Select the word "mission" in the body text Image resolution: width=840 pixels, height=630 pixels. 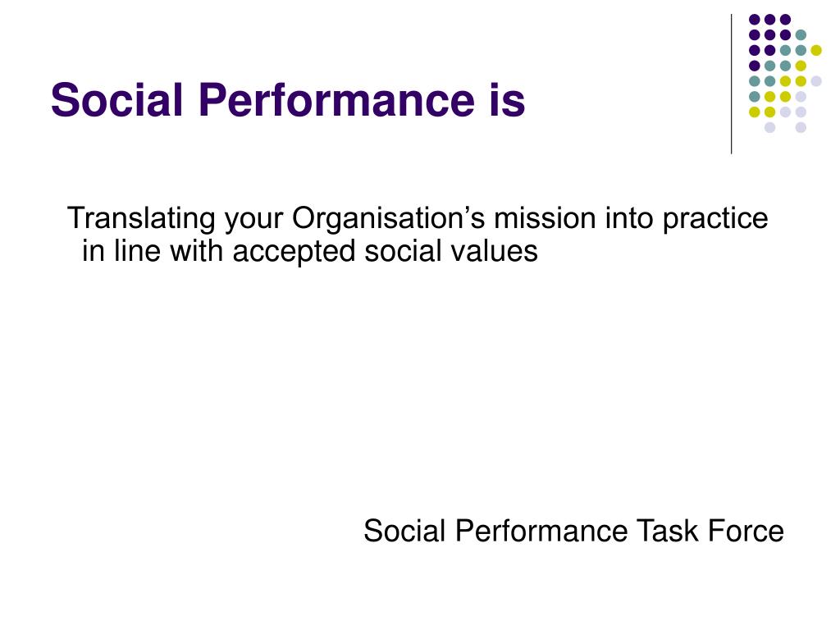(545, 218)
